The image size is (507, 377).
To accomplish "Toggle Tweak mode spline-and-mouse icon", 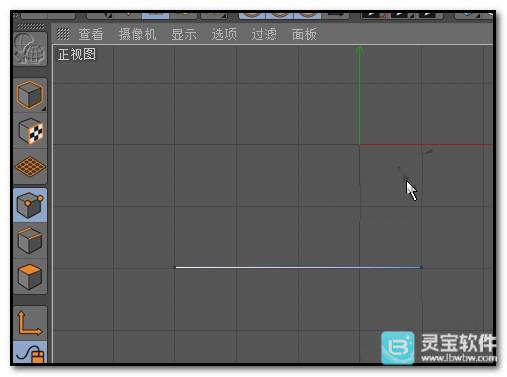I will (x=30, y=353).
